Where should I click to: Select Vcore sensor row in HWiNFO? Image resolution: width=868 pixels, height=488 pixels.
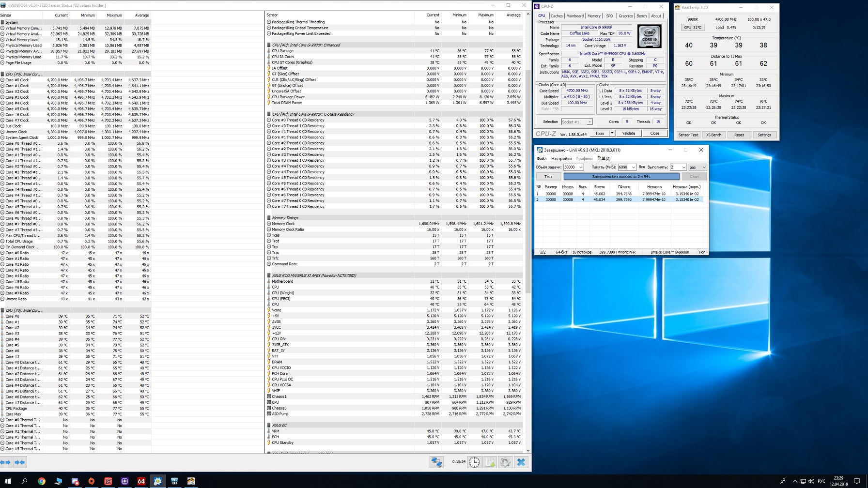(x=394, y=310)
